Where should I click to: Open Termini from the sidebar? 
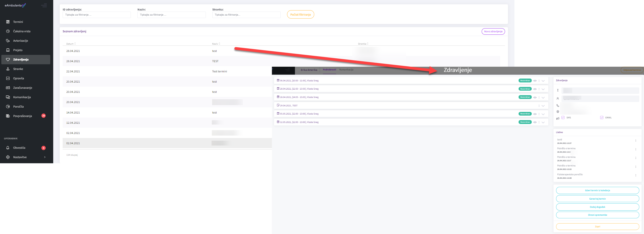pyautogui.click(x=18, y=22)
